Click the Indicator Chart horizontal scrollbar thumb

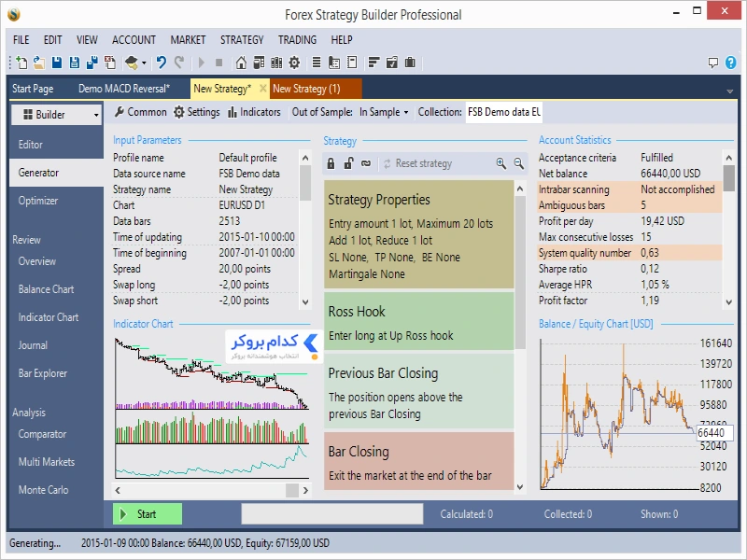[x=292, y=490]
